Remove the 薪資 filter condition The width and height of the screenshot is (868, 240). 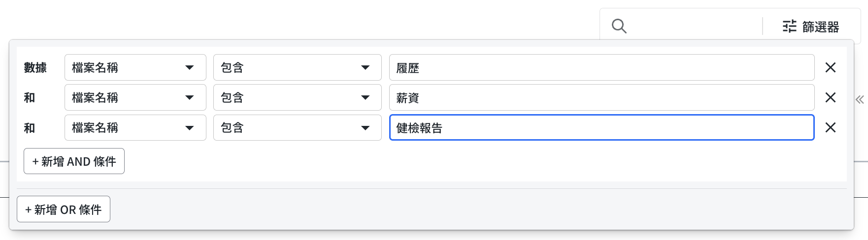pos(830,97)
